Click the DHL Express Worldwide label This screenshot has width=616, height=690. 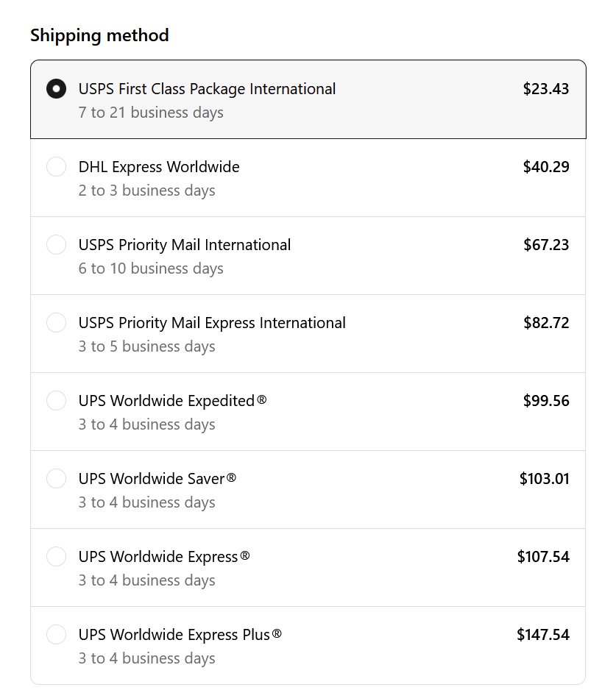159,167
